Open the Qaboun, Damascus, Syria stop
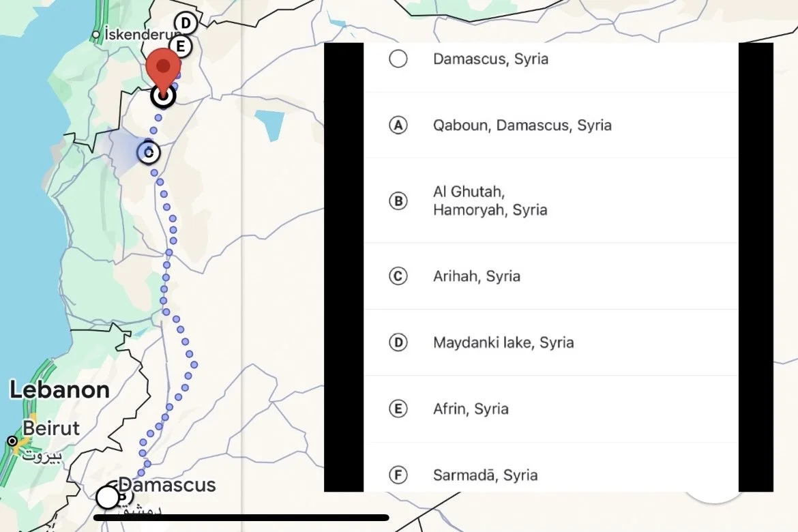Image resolution: width=798 pixels, height=532 pixels. (x=551, y=125)
